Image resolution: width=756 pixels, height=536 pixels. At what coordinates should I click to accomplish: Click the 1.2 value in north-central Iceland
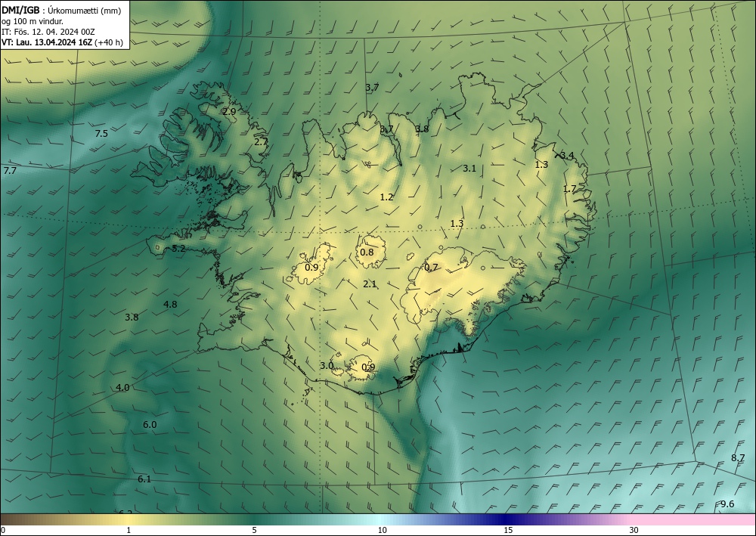click(386, 197)
